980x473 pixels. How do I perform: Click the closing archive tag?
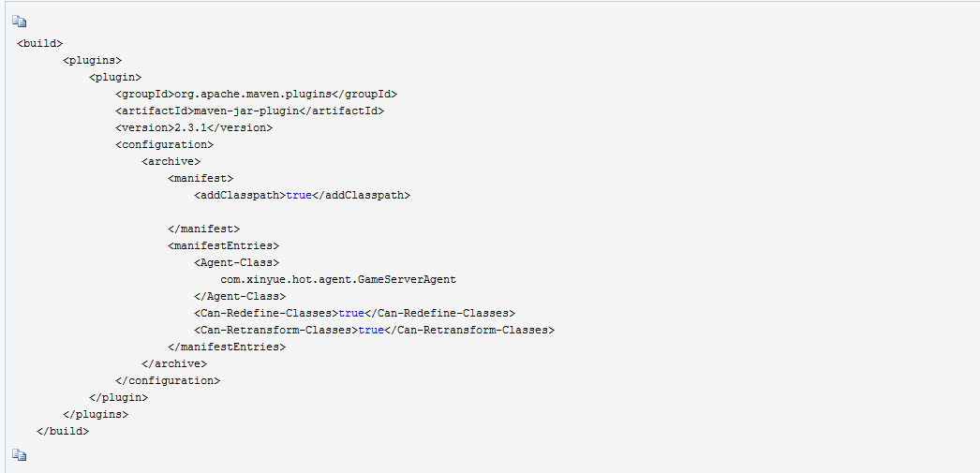click(x=174, y=363)
